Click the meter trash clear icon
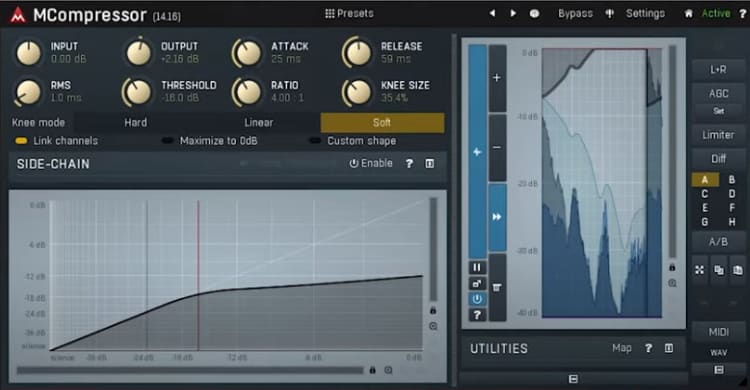Image resolution: width=750 pixels, height=390 pixels. (497, 287)
